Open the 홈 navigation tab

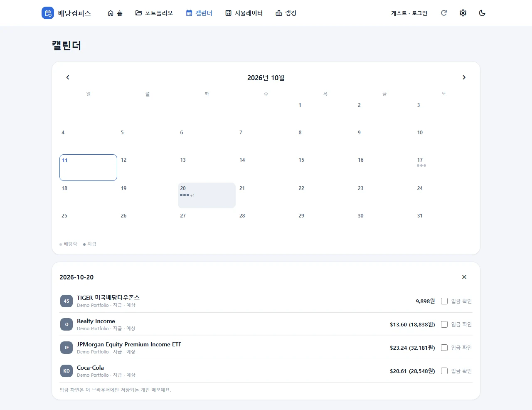pyautogui.click(x=115, y=13)
